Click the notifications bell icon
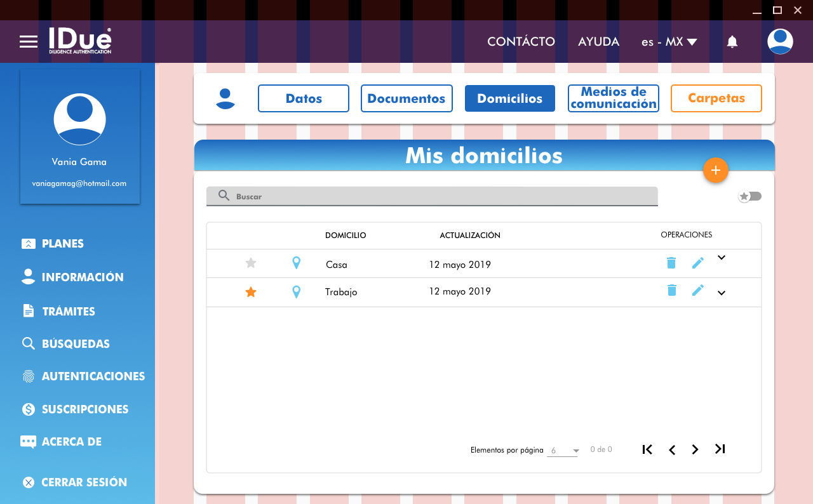This screenshot has width=813, height=504. click(732, 42)
